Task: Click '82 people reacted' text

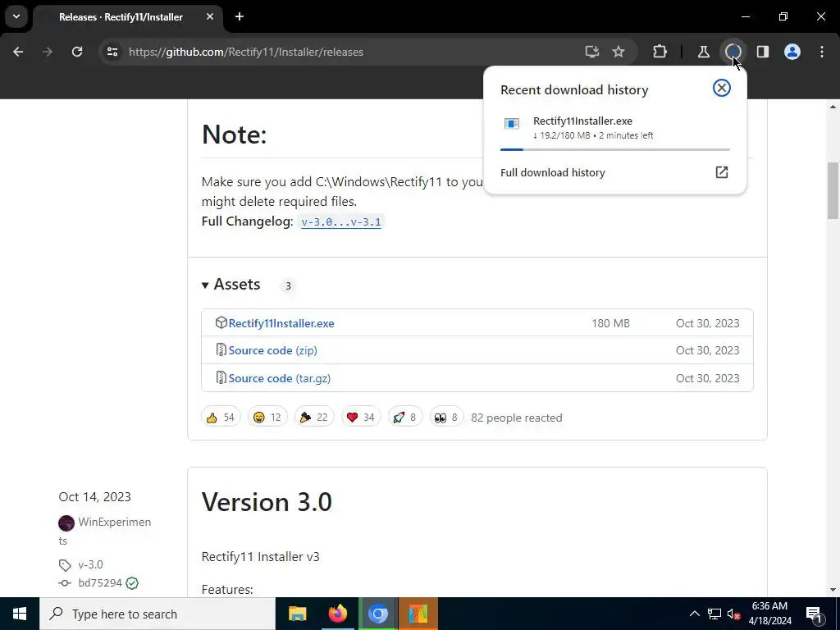Action: click(517, 418)
